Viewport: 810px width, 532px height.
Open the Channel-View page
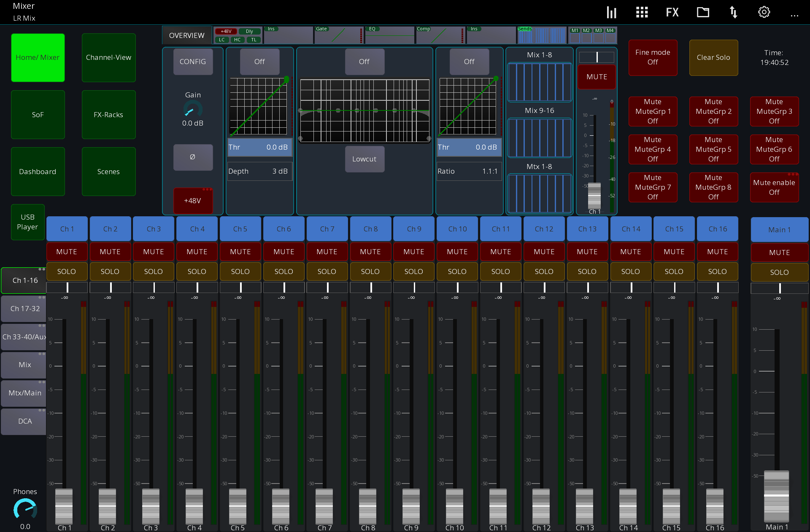pos(108,58)
